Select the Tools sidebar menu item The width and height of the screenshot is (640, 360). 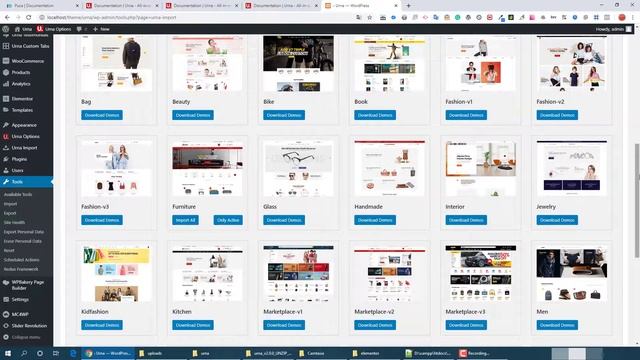point(27,182)
